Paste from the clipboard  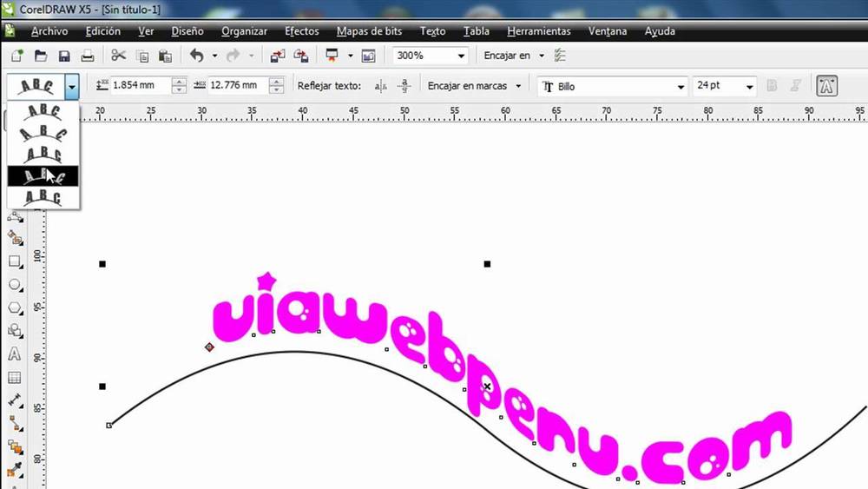coord(165,56)
